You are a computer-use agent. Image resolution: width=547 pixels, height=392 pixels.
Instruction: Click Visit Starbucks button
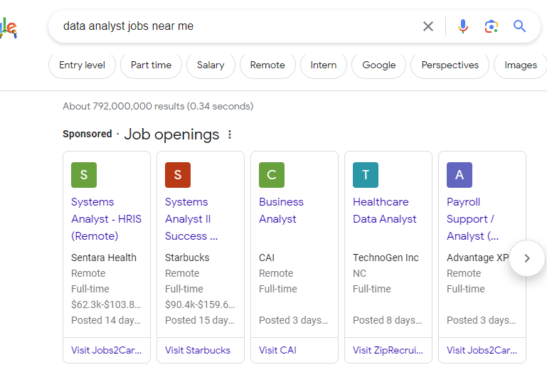click(201, 350)
